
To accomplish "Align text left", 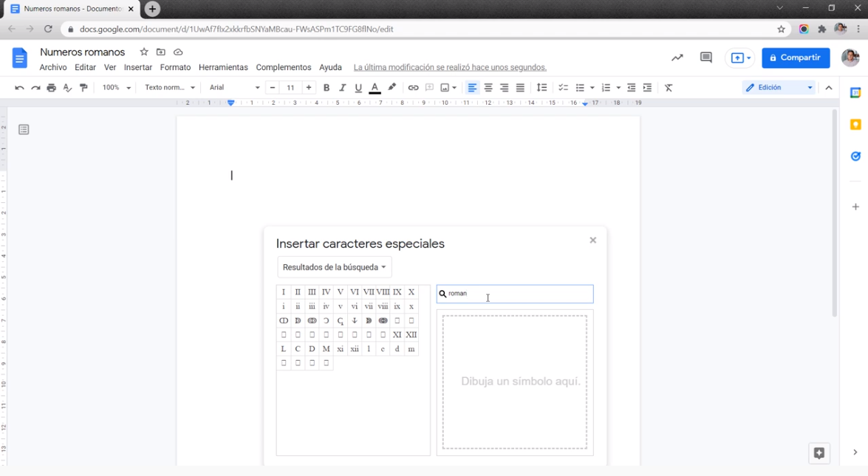I will pos(472,88).
